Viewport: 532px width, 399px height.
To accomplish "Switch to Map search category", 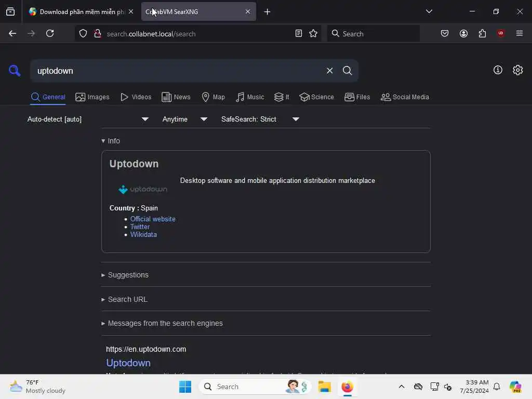I will coord(213,97).
